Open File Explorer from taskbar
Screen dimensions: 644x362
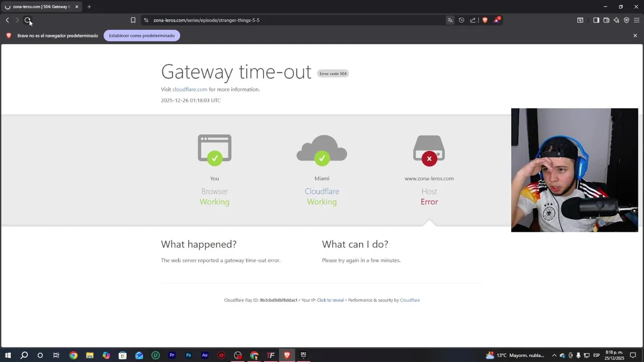coord(90,355)
